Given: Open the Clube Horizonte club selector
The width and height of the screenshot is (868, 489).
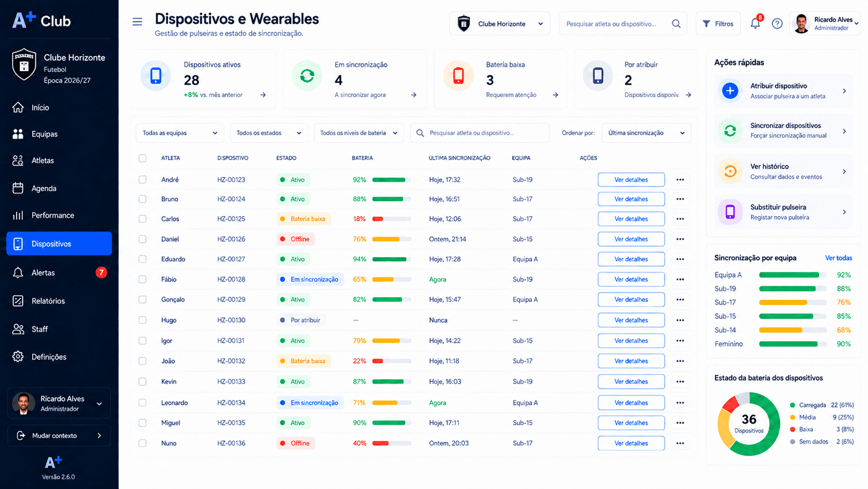Looking at the screenshot, I should [499, 23].
